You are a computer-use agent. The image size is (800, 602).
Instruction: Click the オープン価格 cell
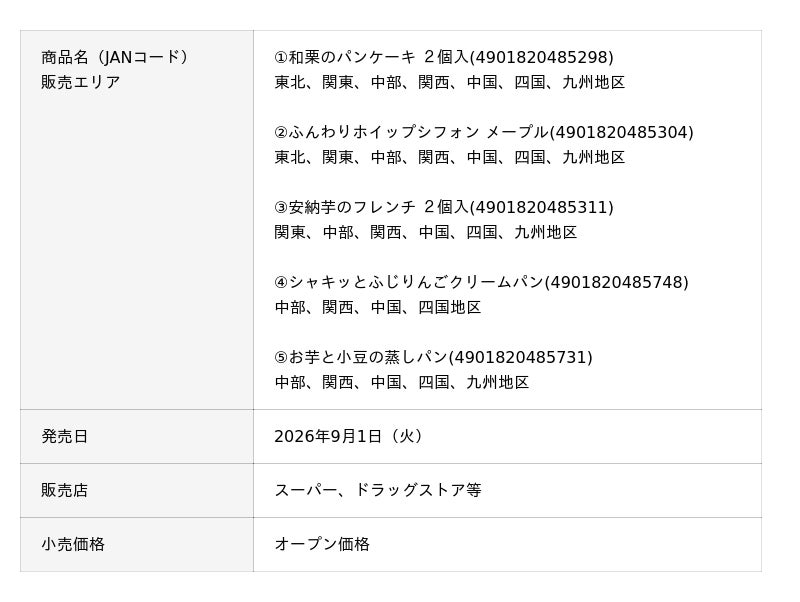click(322, 544)
